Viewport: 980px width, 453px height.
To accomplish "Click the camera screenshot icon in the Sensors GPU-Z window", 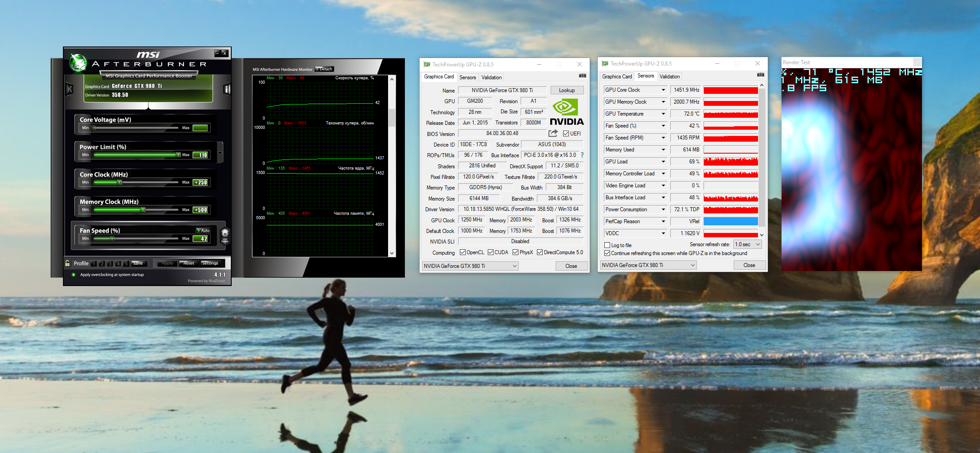I will pyautogui.click(x=761, y=75).
